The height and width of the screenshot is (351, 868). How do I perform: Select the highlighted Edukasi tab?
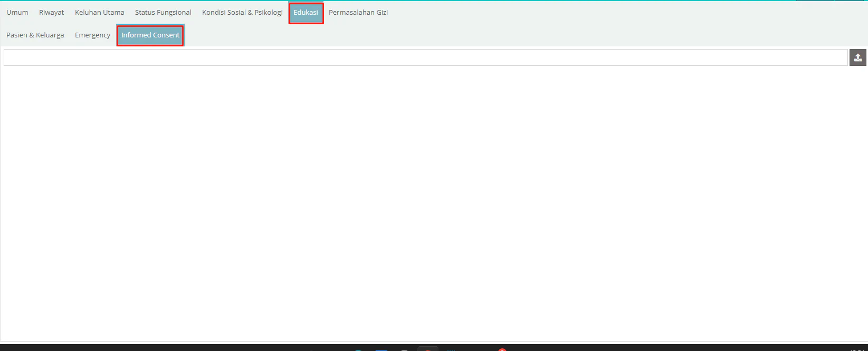pyautogui.click(x=306, y=13)
